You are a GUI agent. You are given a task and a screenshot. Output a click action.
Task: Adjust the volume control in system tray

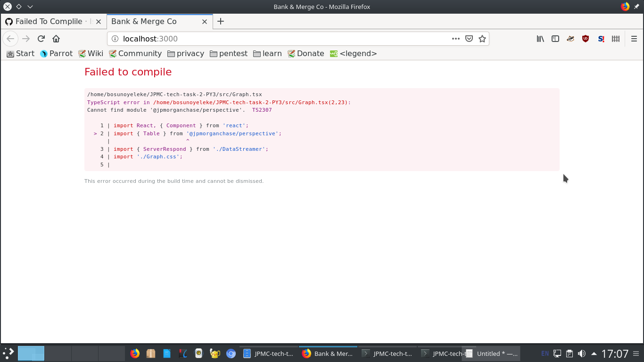click(582, 353)
